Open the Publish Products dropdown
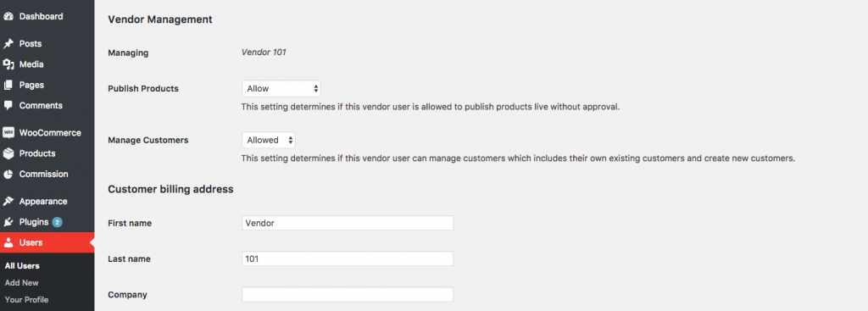The height and width of the screenshot is (311, 868). 281,88
